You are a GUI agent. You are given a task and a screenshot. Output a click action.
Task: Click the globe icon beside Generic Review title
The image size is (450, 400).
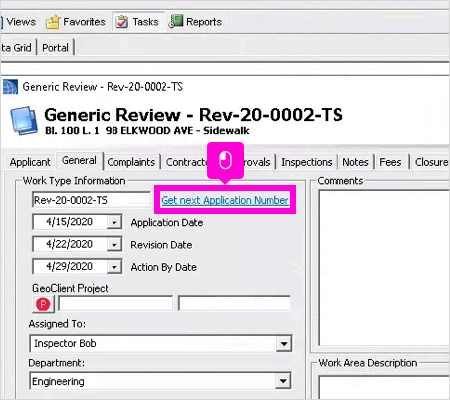click(x=10, y=87)
